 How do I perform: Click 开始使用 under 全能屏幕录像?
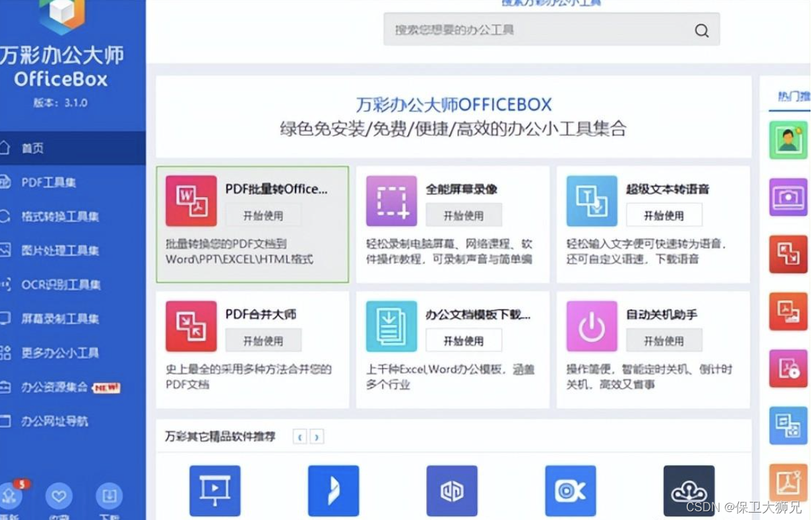point(464,216)
